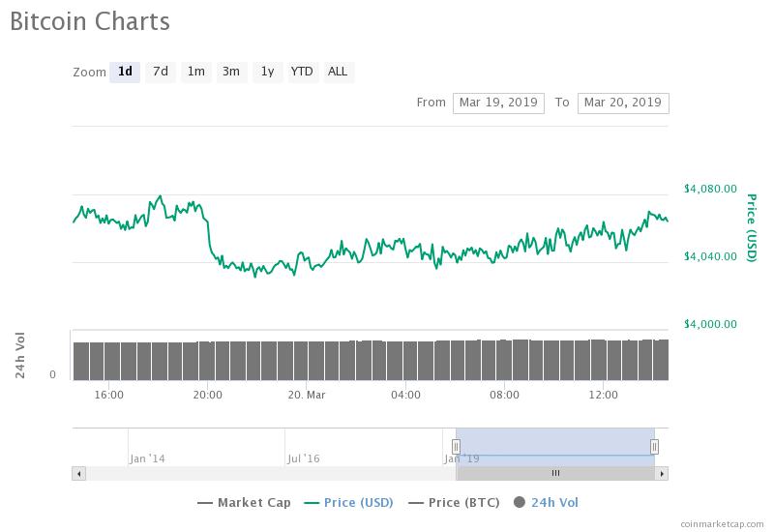Select the 1d zoom range
This screenshot has height=532, width=774.
pos(125,72)
